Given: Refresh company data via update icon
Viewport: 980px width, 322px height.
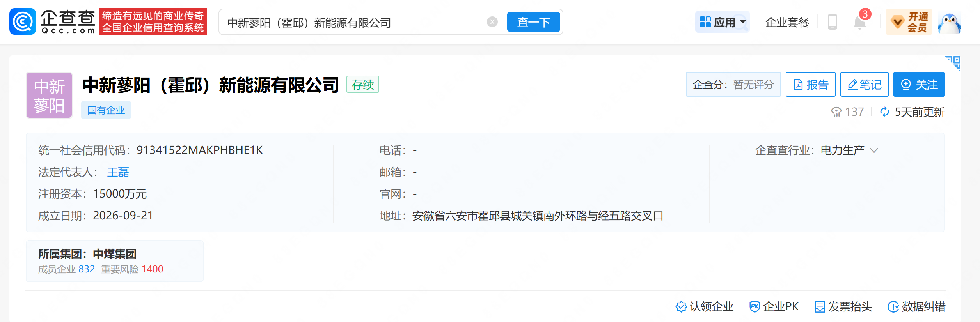Looking at the screenshot, I should click(x=884, y=112).
